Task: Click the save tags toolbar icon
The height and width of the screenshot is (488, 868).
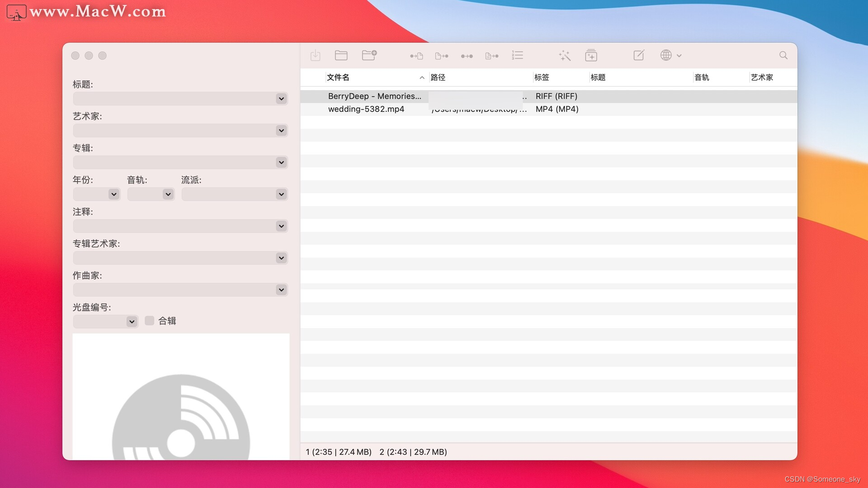Action: (315, 56)
